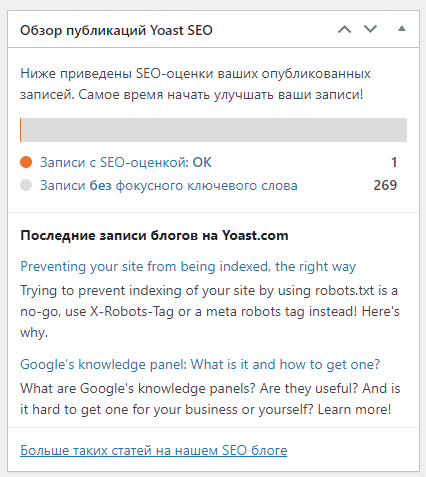426x477 pixels.
Task: Click the widget title 'Обзор публикаций Yoast SEO'
Action: 116,30
